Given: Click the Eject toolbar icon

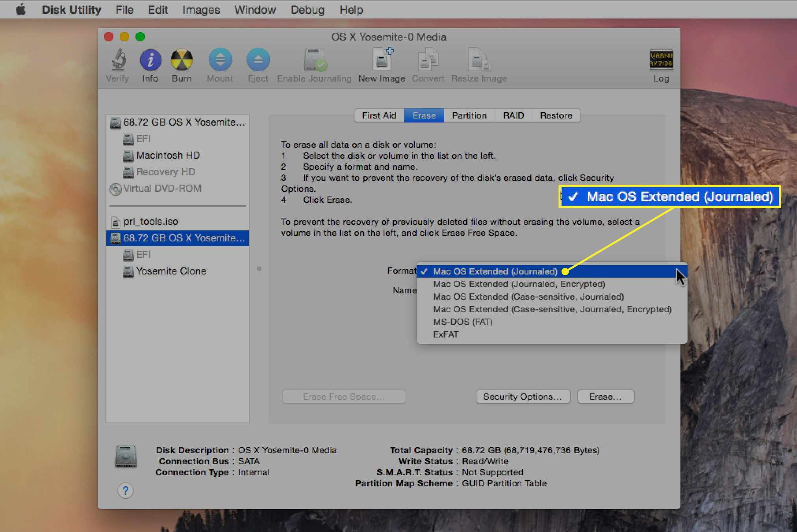Looking at the screenshot, I should (258, 59).
